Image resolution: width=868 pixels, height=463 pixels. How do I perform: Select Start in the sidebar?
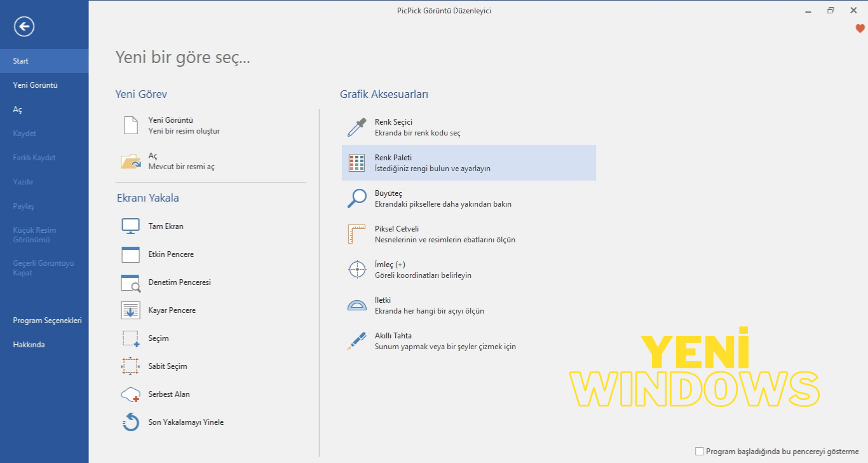tap(44, 61)
